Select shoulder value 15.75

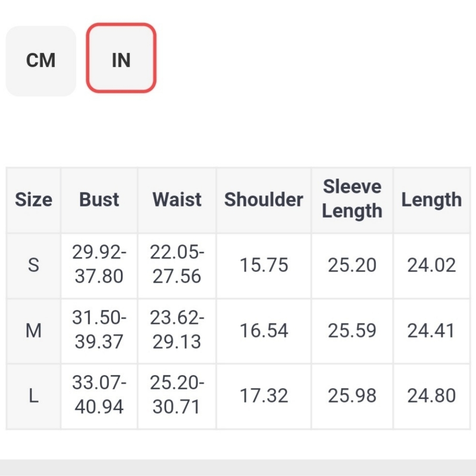(x=264, y=265)
